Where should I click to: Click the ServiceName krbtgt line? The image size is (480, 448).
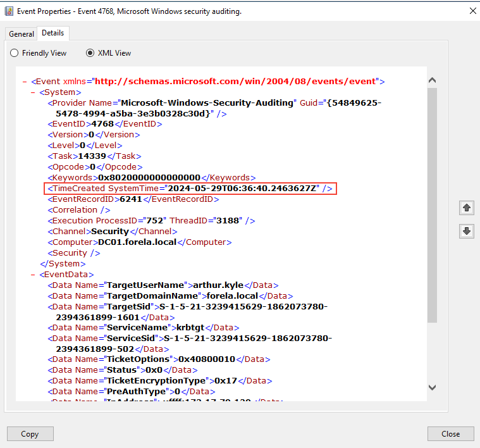[x=144, y=328]
